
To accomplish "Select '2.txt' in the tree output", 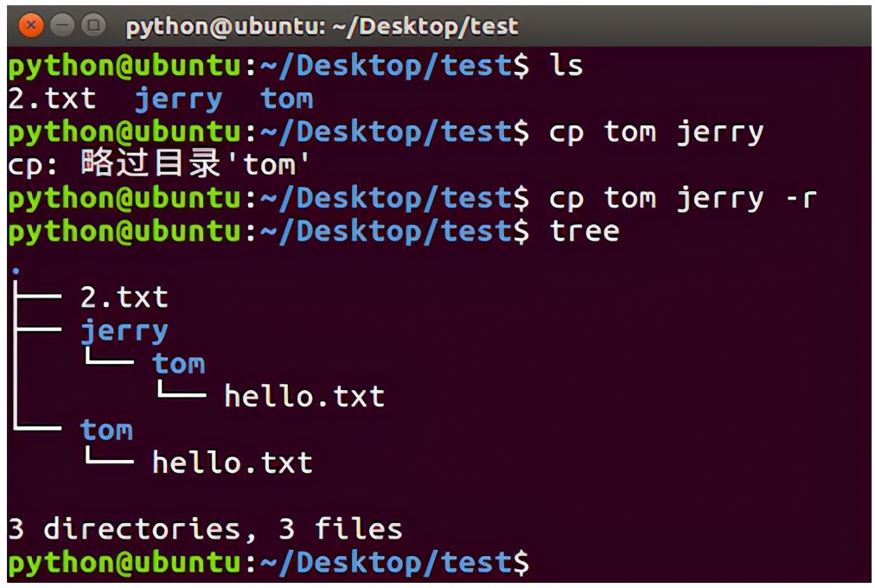I will pyautogui.click(x=124, y=297).
